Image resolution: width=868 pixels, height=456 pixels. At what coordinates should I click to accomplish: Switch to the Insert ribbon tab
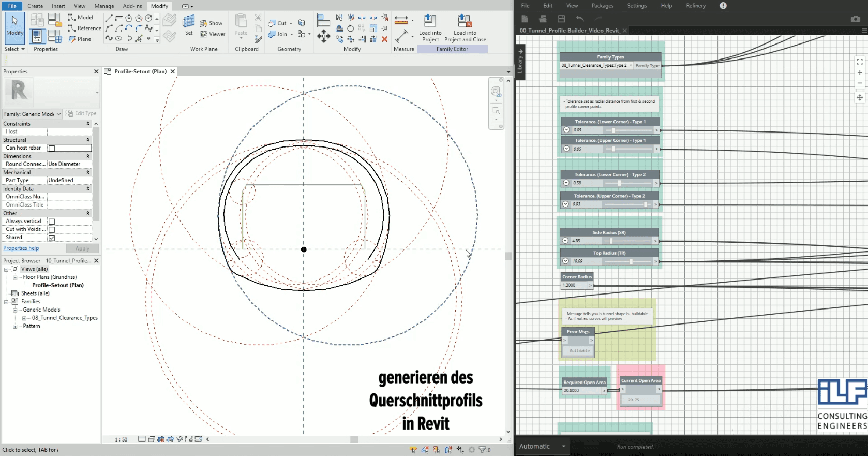[x=58, y=6]
